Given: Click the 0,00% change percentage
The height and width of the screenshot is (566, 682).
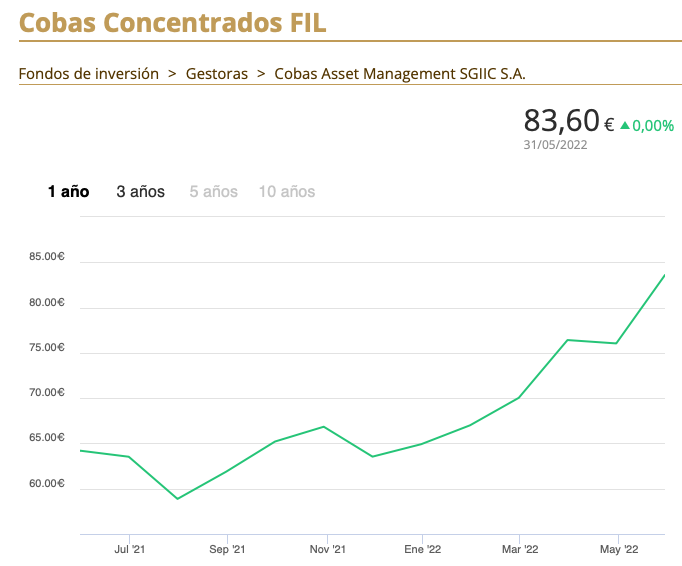Looking at the screenshot, I should (653, 126).
